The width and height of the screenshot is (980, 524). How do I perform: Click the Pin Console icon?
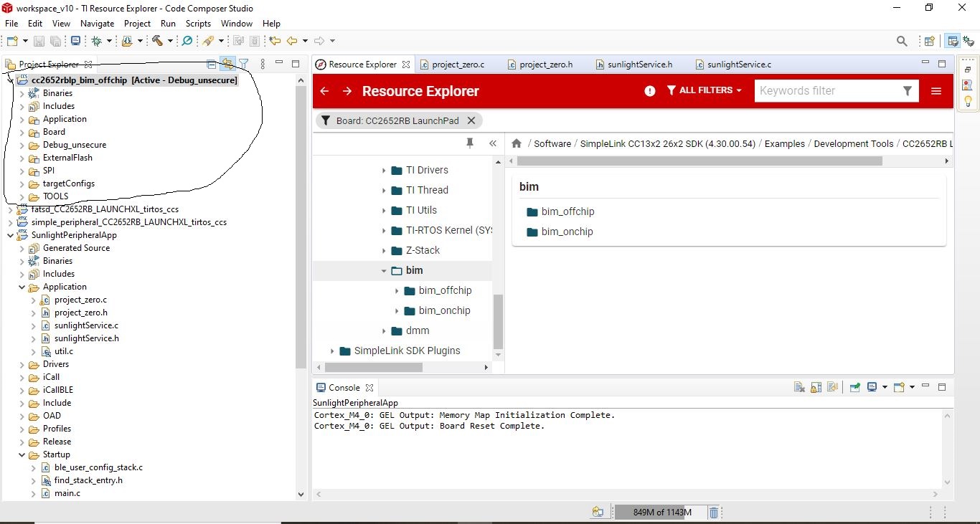pos(855,387)
